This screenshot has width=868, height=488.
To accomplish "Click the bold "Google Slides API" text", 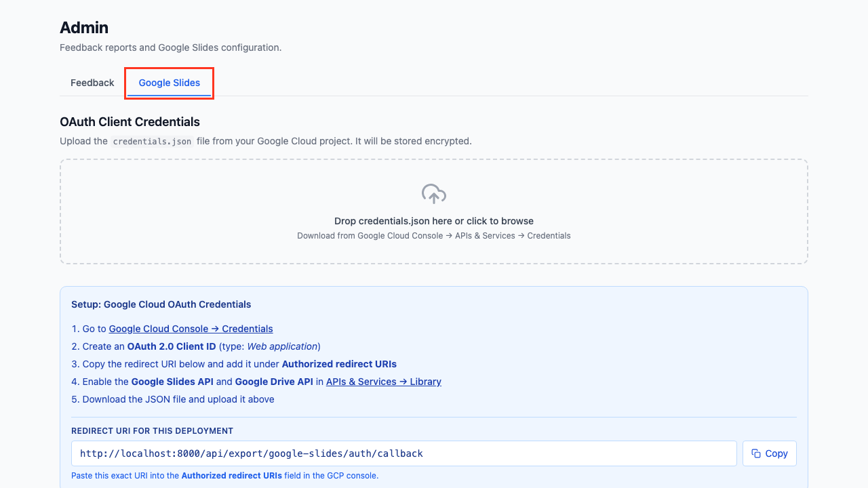I will (172, 382).
